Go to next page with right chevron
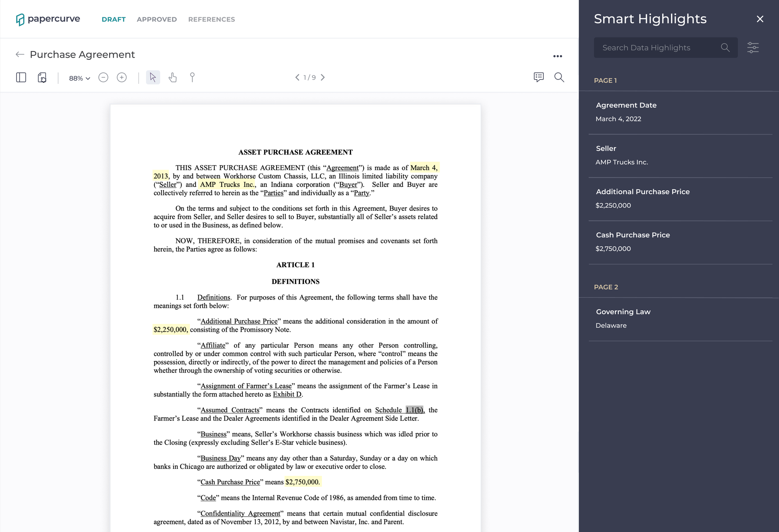 click(x=323, y=77)
